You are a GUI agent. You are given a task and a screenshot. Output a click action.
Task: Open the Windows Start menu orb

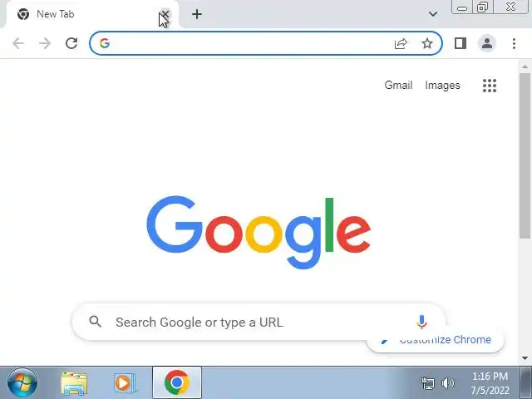pos(22,383)
